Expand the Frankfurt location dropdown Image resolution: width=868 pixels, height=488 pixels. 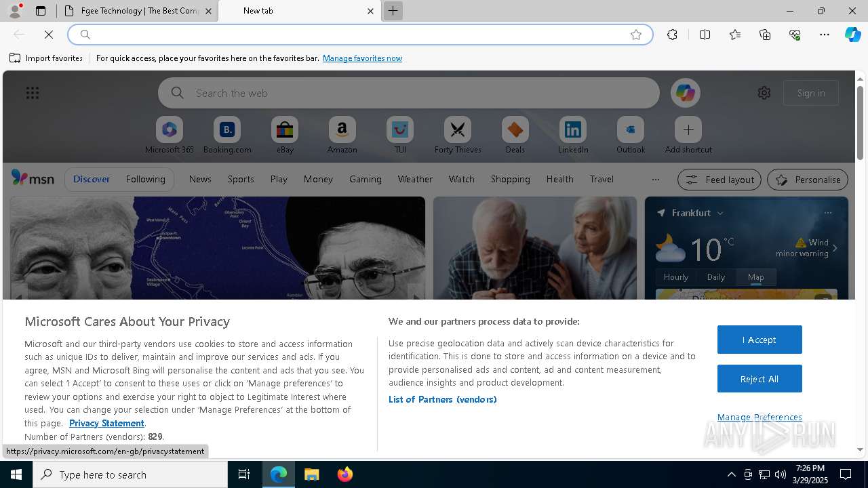(x=720, y=213)
